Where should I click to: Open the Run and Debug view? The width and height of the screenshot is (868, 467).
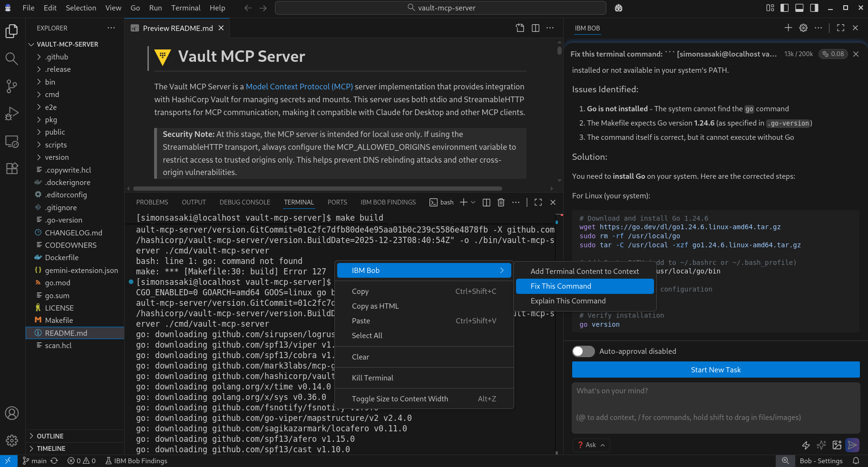(x=12, y=114)
